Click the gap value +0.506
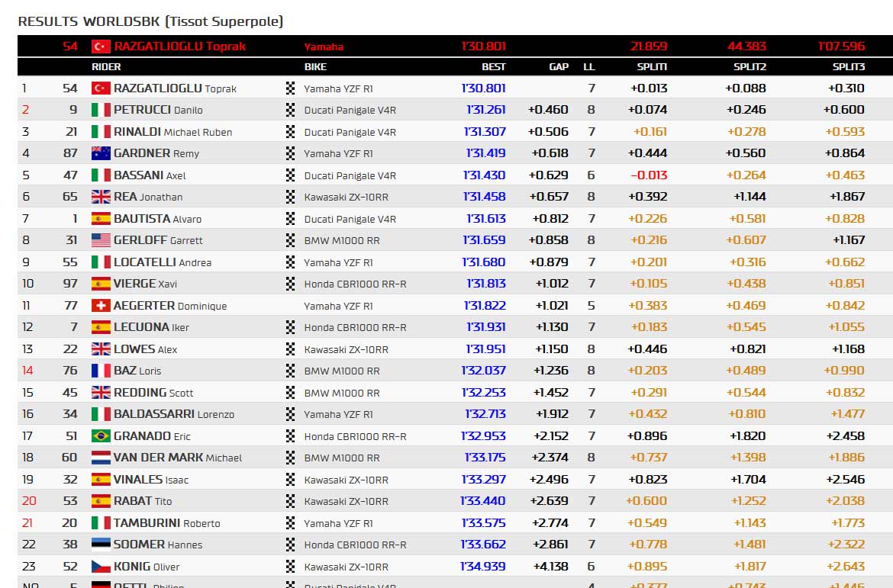Image resolution: width=893 pixels, height=588 pixels. point(549,131)
